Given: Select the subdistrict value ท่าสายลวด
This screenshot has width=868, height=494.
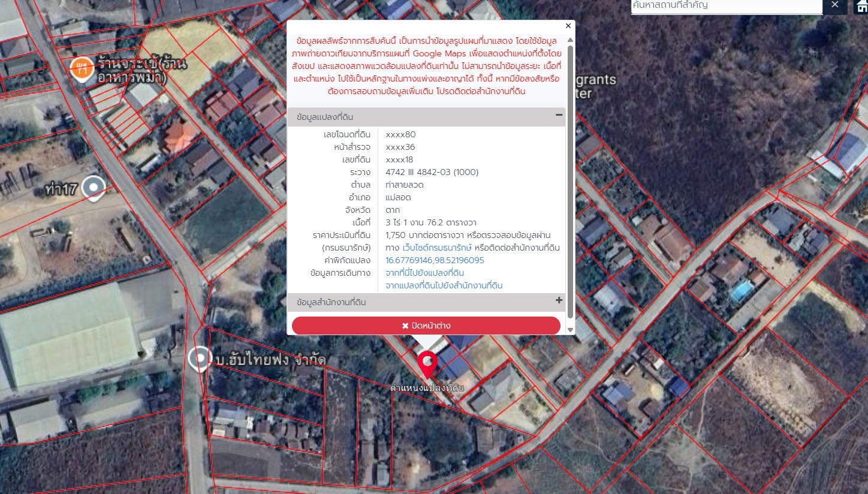Looking at the screenshot, I should (x=405, y=185).
